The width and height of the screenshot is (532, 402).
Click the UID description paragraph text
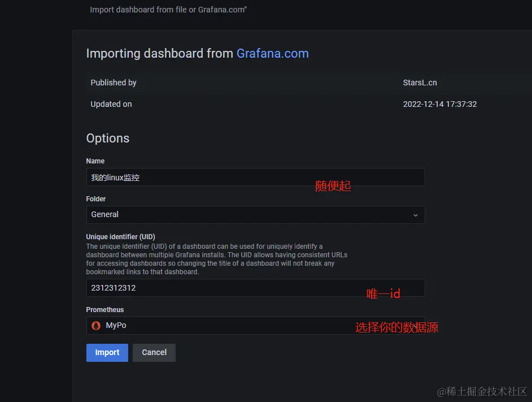tap(217, 259)
